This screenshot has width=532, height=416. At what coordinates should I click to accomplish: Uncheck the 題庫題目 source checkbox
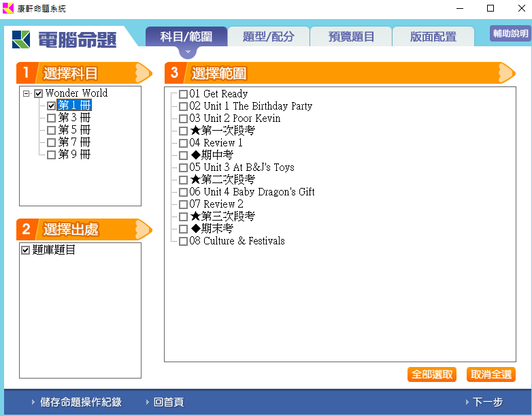tap(26, 250)
